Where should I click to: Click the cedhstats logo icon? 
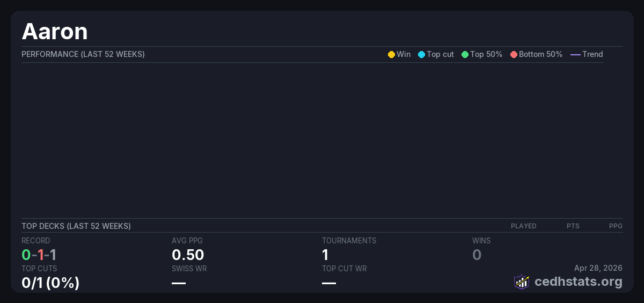point(521,282)
